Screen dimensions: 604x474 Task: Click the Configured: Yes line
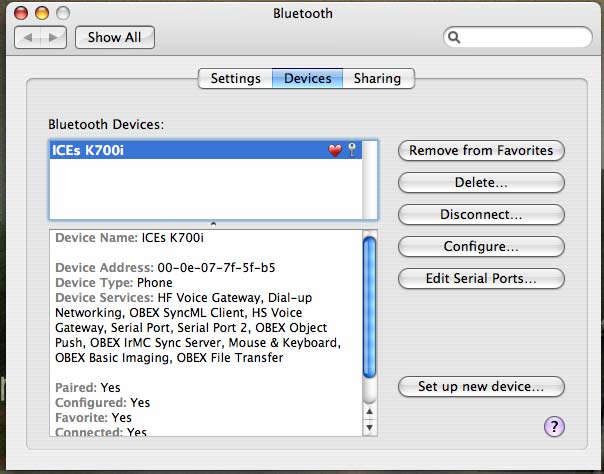(102, 402)
